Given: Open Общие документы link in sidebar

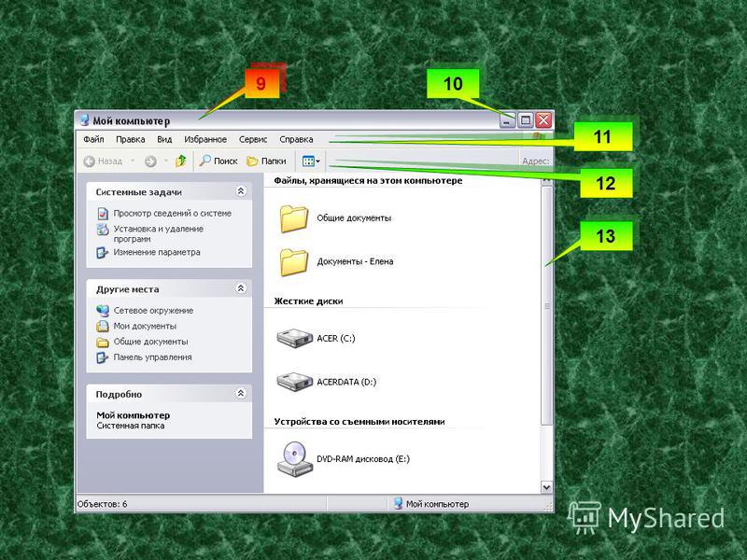Looking at the screenshot, I should point(150,342).
